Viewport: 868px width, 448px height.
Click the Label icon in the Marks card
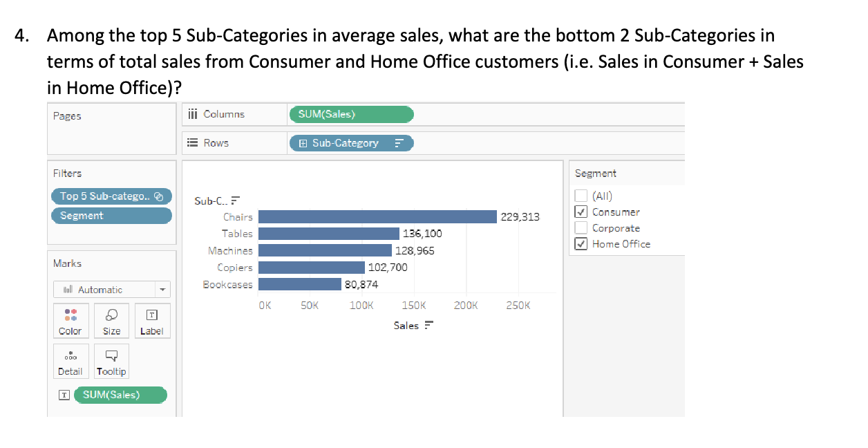coord(152,320)
